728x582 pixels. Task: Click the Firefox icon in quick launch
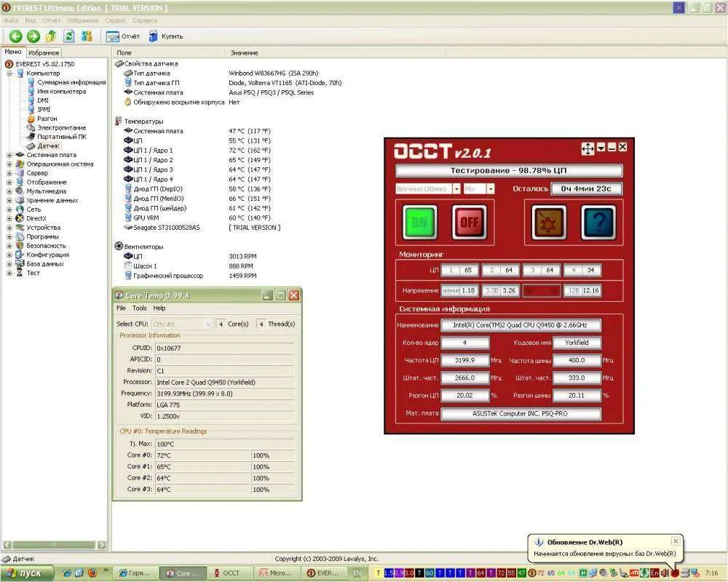point(91,573)
